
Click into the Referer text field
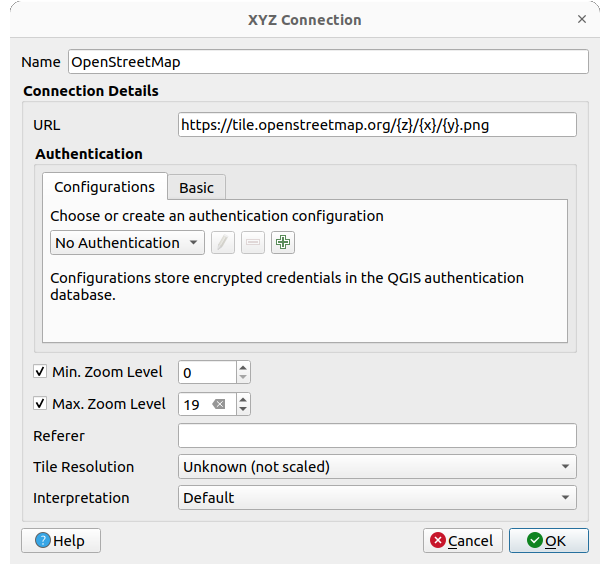(x=377, y=436)
